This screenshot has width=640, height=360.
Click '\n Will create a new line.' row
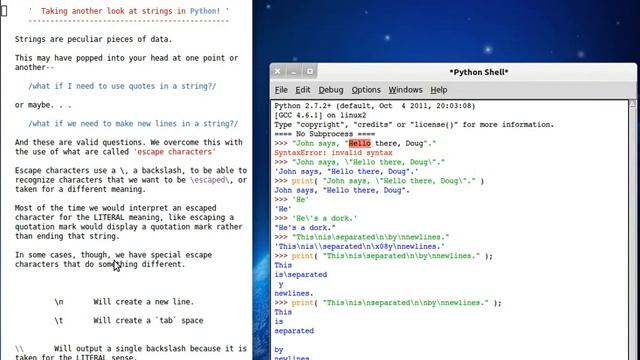124,302
